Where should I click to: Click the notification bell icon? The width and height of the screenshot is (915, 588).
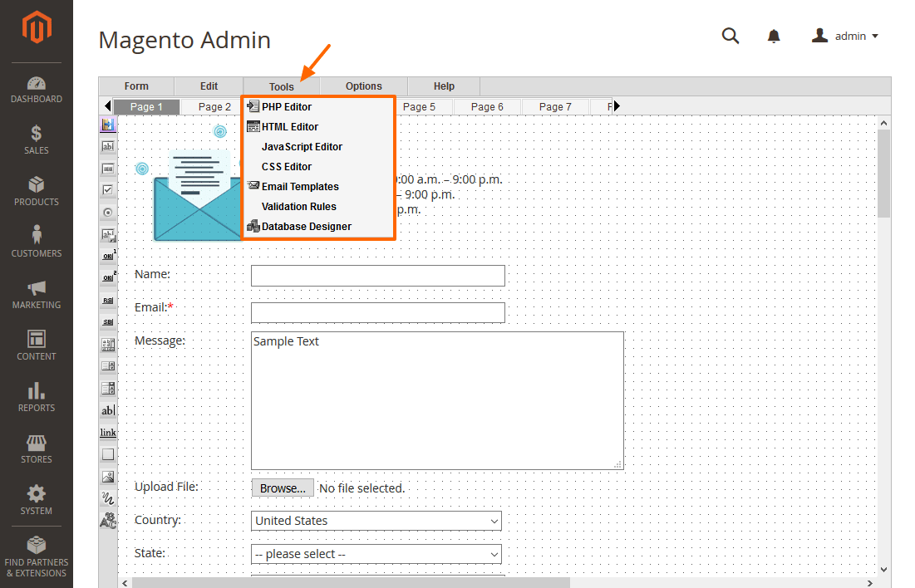pyautogui.click(x=774, y=36)
